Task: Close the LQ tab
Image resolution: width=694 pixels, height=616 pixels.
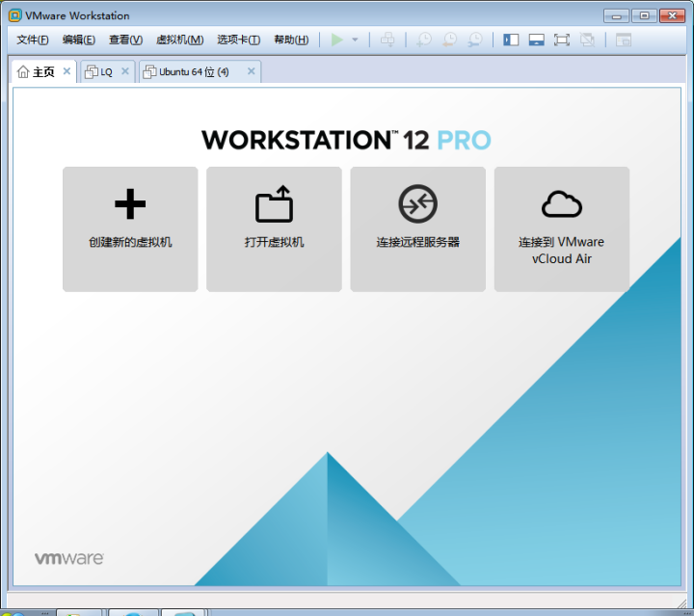Action: (x=125, y=70)
